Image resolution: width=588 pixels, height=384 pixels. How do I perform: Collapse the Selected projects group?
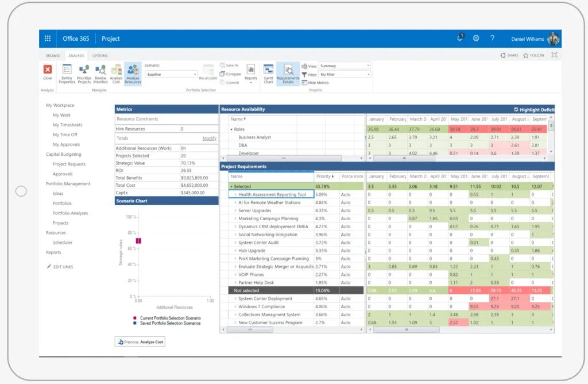[231, 186]
